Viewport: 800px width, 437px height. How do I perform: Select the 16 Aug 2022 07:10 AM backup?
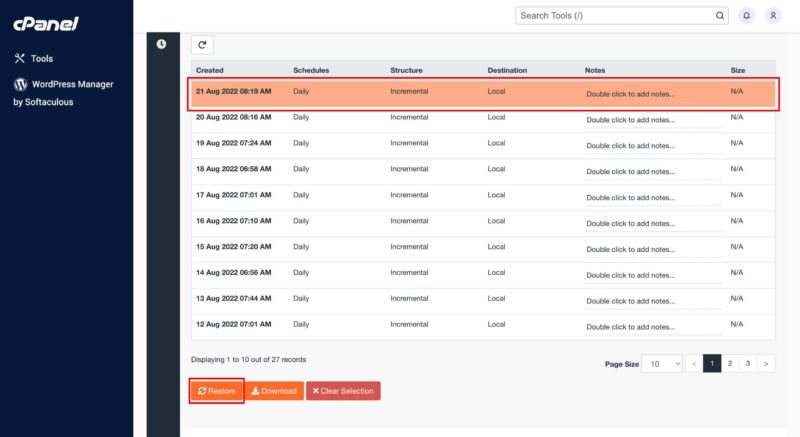coord(483,223)
